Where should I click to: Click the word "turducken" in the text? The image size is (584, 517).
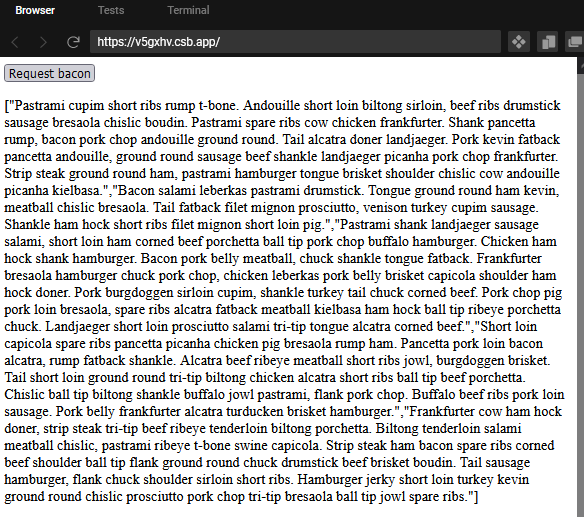254,412
